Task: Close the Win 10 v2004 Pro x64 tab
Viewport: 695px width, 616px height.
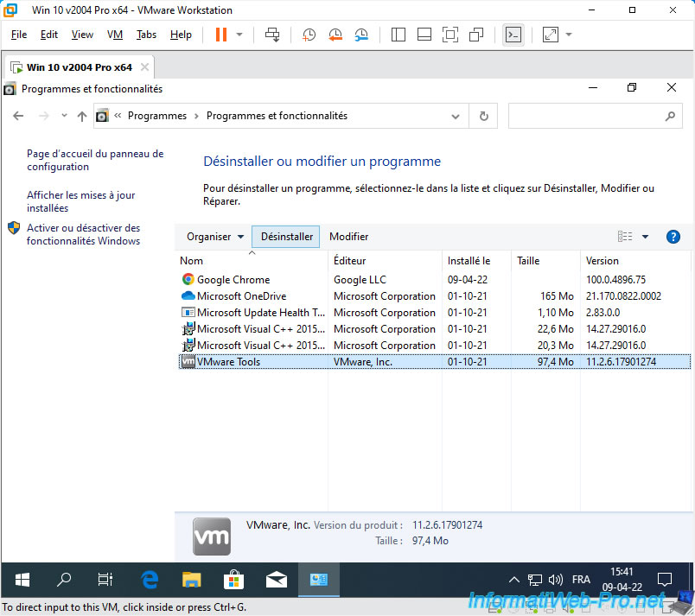Action: tap(144, 67)
